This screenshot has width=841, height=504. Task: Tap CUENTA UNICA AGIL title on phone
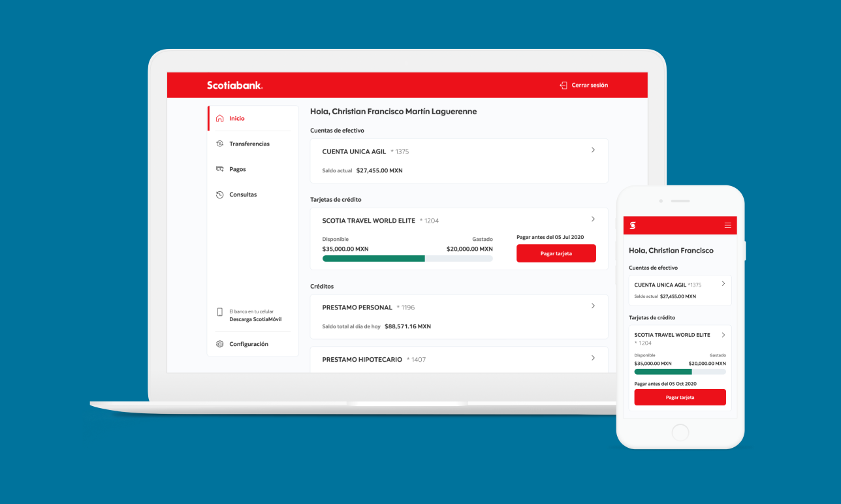coord(660,285)
